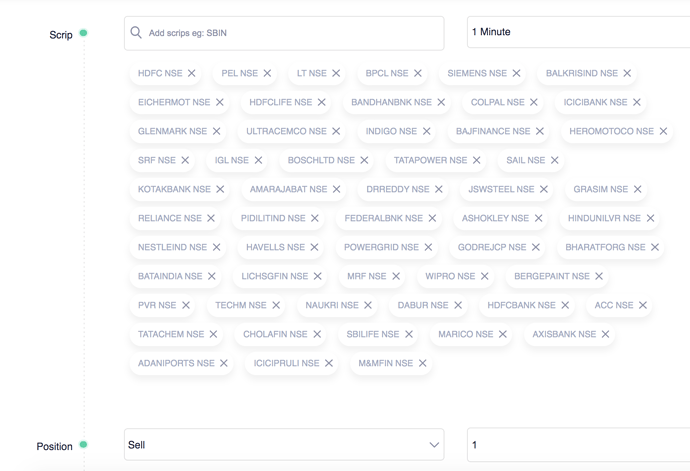690x471 pixels.
Task: Remove GLENMARK NSE scrip
Action: click(217, 131)
